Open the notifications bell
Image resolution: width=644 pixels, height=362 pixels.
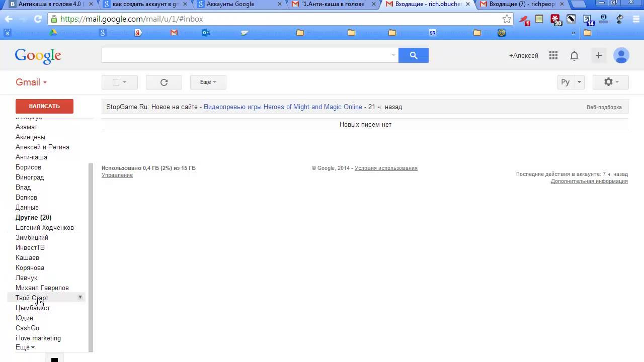pyautogui.click(x=574, y=56)
